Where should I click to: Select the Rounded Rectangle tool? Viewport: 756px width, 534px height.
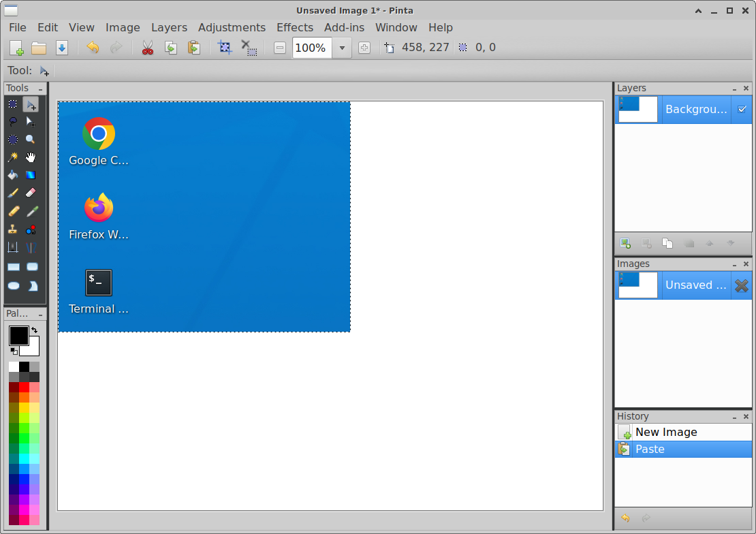(32, 267)
